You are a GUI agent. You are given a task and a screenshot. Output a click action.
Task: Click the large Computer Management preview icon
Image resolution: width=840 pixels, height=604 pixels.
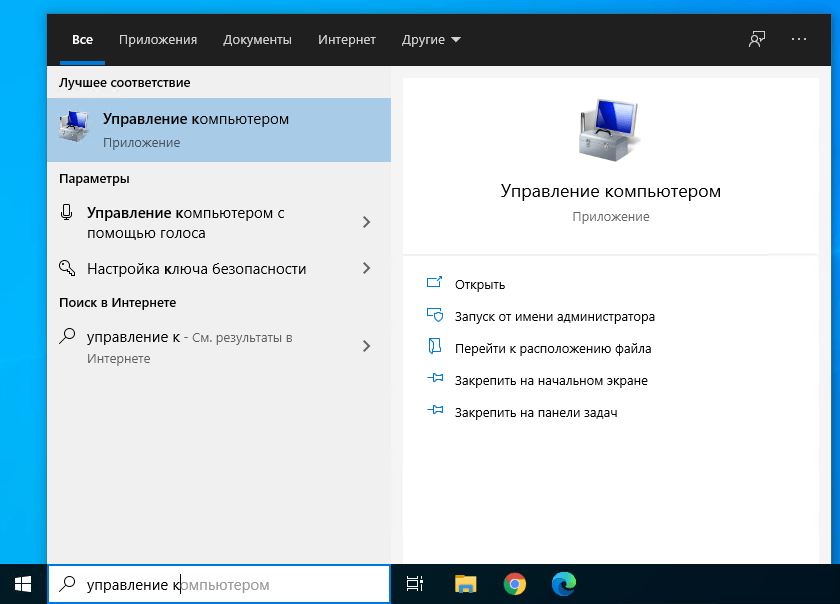610,130
